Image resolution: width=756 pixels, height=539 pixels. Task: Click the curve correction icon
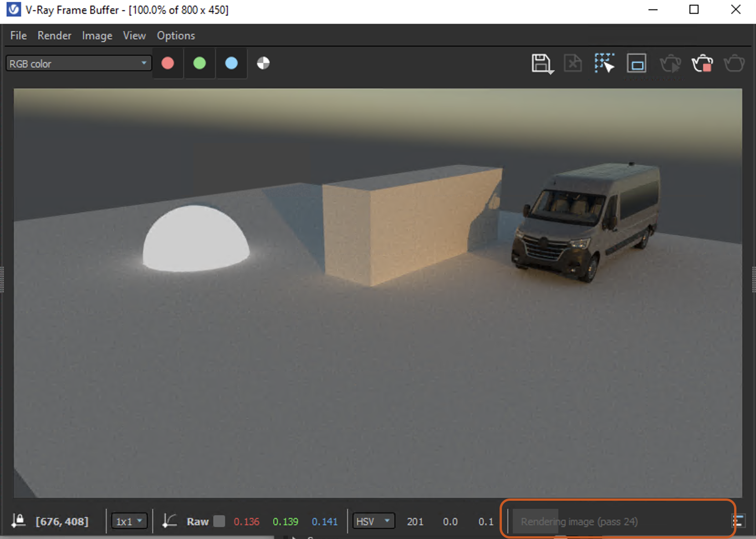(169, 521)
